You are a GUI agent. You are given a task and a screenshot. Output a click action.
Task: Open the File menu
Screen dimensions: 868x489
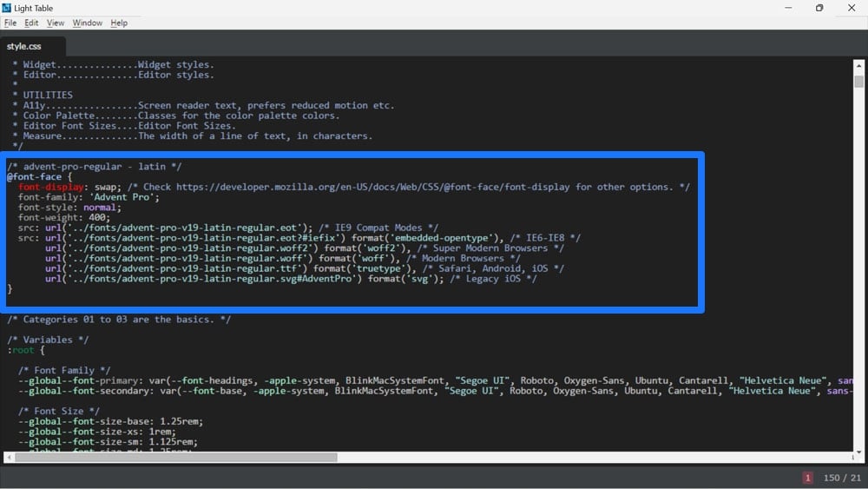click(10, 23)
